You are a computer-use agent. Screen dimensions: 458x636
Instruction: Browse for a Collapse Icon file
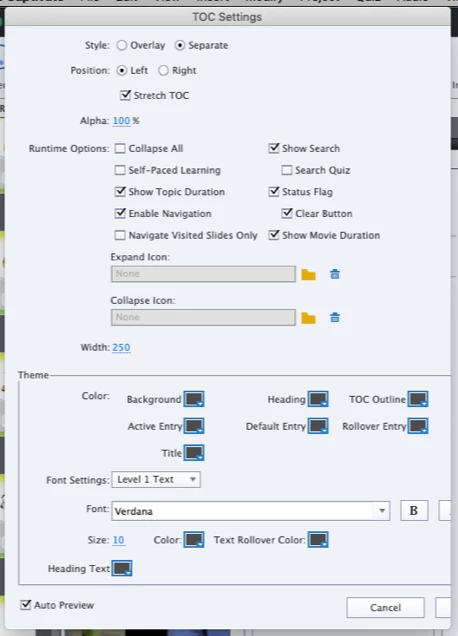pyautogui.click(x=308, y=318)
